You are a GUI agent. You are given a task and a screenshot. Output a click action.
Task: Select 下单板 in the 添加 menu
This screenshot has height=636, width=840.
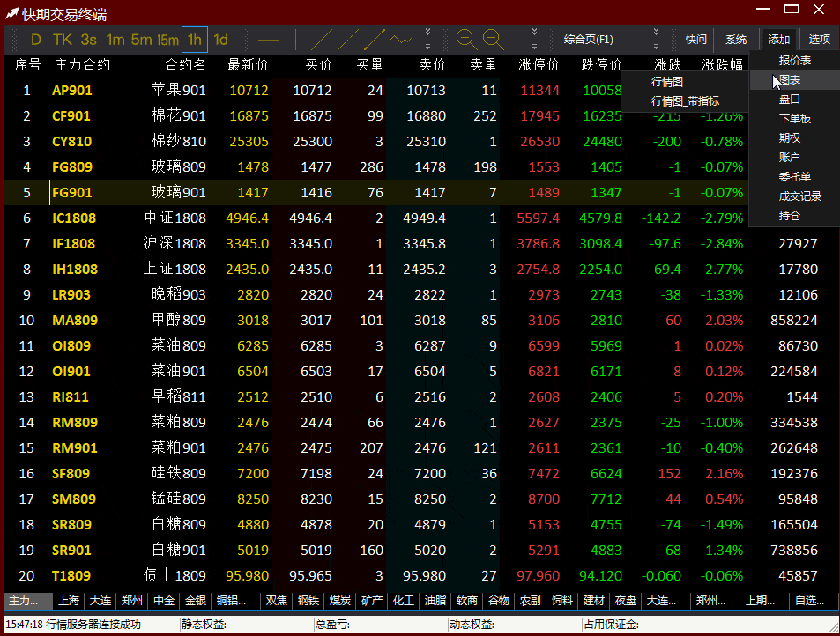tap(794, 119)
